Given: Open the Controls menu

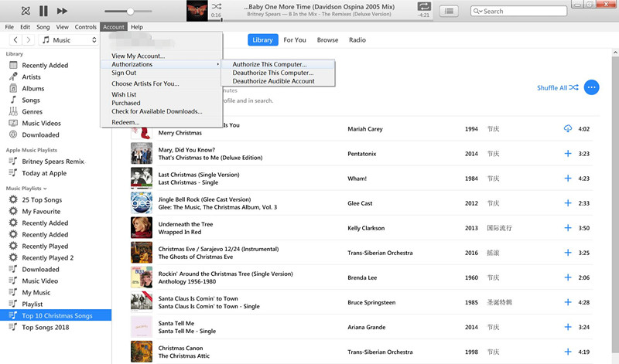Looking at the screenshot, I should pyautogui.click(x=86, y=27).
